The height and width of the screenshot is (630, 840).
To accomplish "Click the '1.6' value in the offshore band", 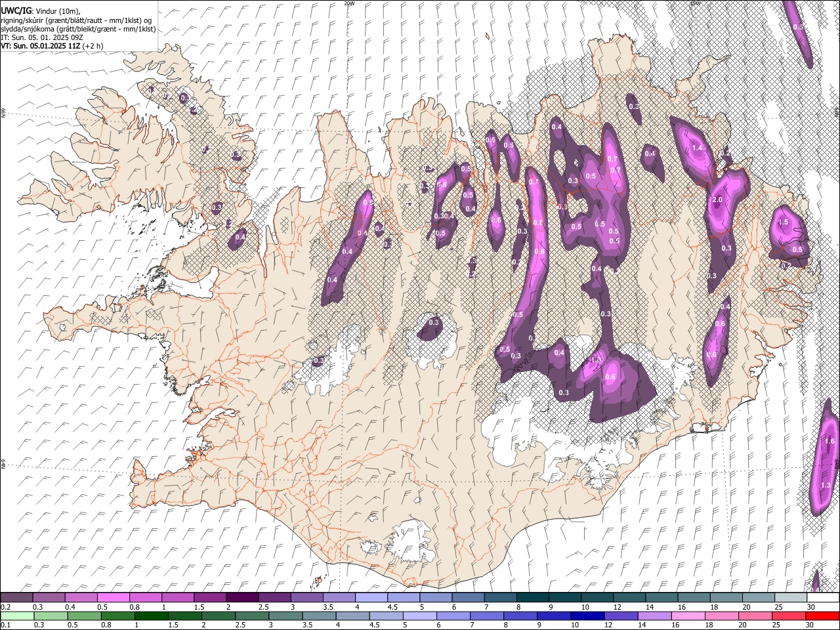I will tap(829, 442).
